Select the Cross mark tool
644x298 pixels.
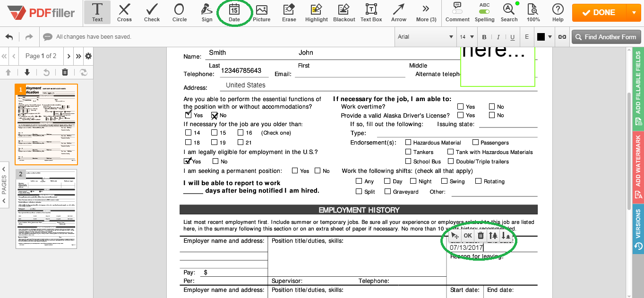point(124,12)
